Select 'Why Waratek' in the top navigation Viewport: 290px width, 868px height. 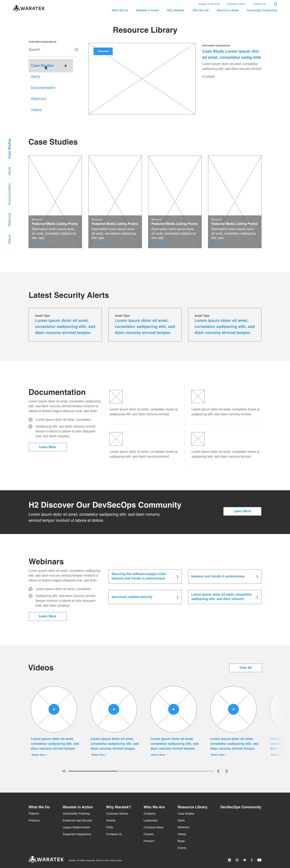[x=176, y=10]
